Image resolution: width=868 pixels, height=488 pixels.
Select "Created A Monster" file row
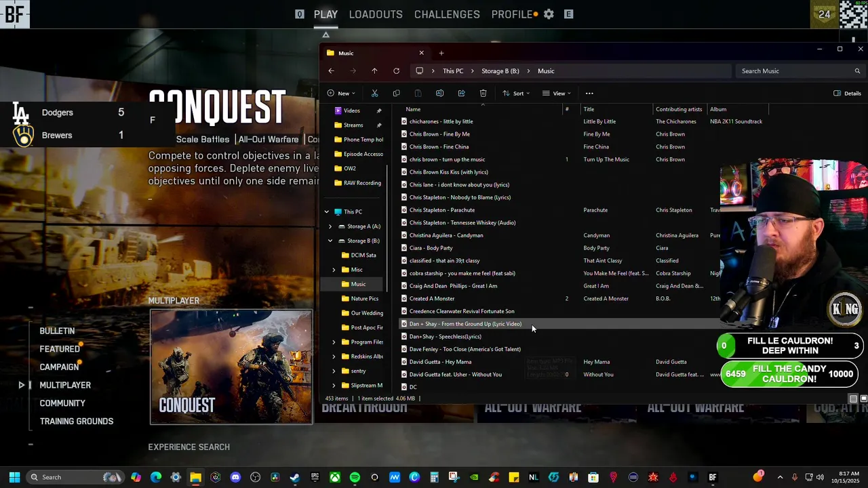coord(431,299)
